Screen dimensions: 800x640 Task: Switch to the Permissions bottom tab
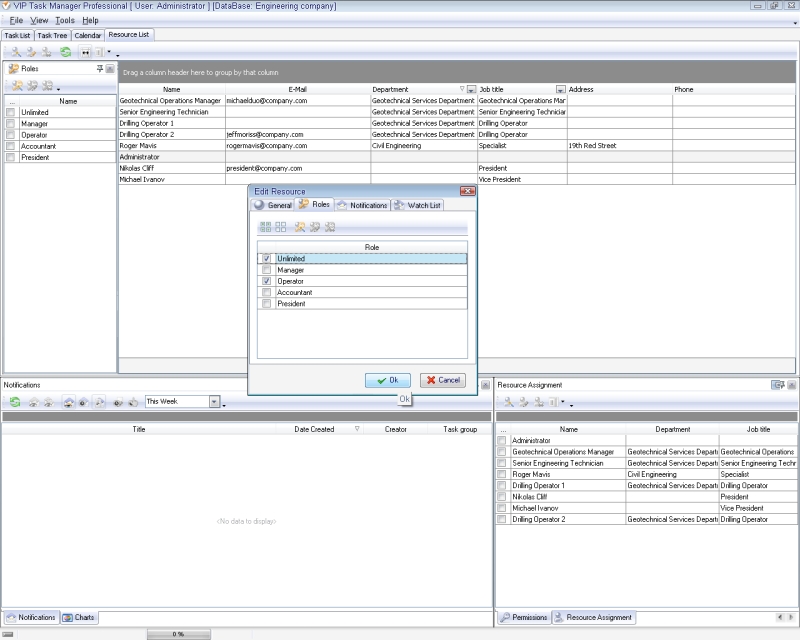[x=524, y=618]
